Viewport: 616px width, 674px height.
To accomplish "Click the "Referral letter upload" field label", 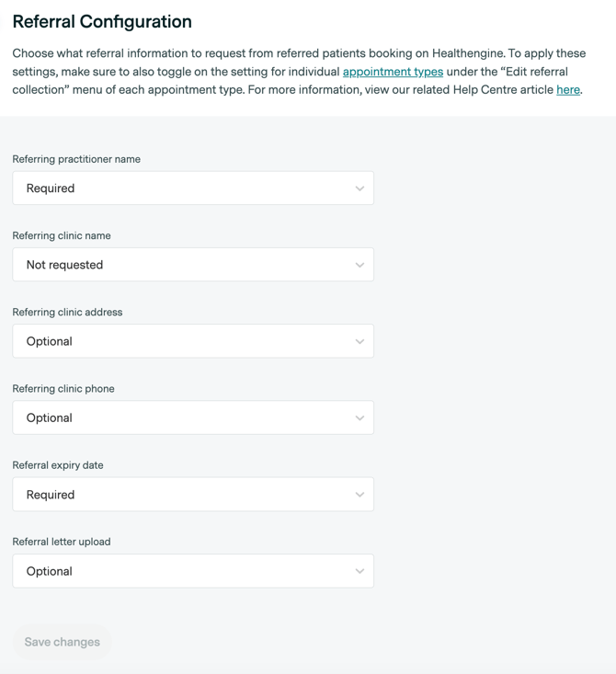I will pos(62,542).
